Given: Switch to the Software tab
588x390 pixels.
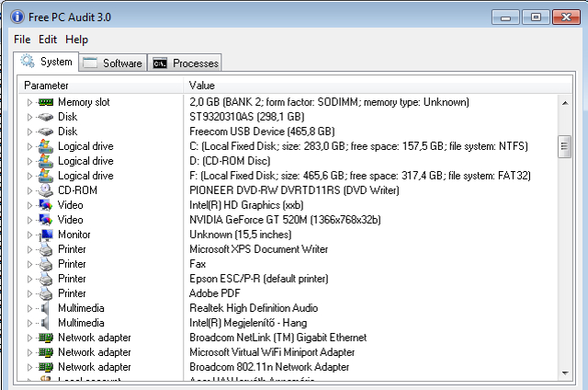Looking at the screenshot, I should tap(113, 63).
